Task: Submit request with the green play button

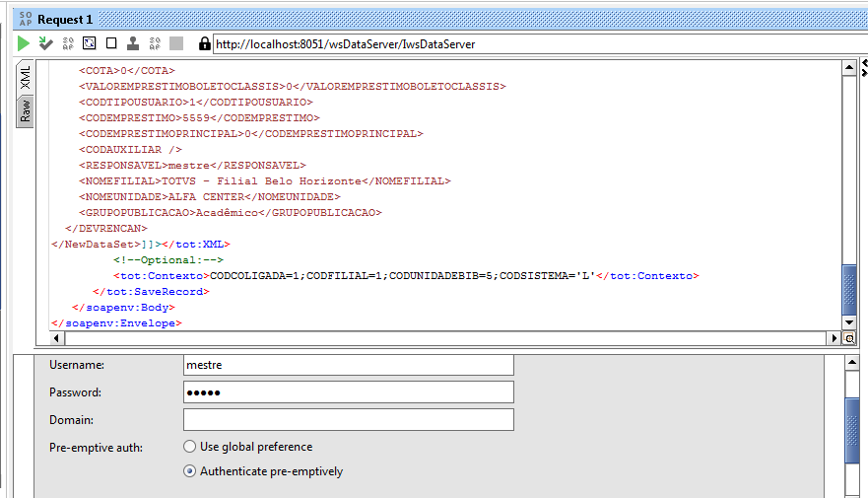Action: [x=24, y=43]
